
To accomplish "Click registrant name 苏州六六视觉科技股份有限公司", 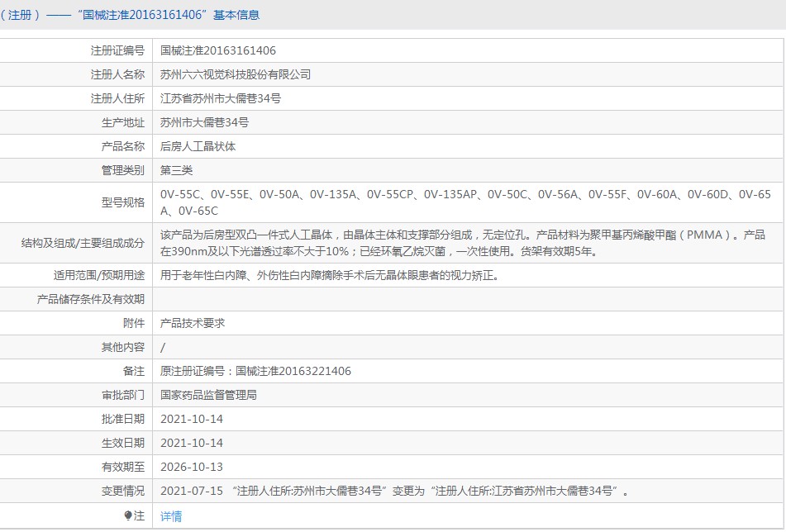I will click(x=236, y=74).
